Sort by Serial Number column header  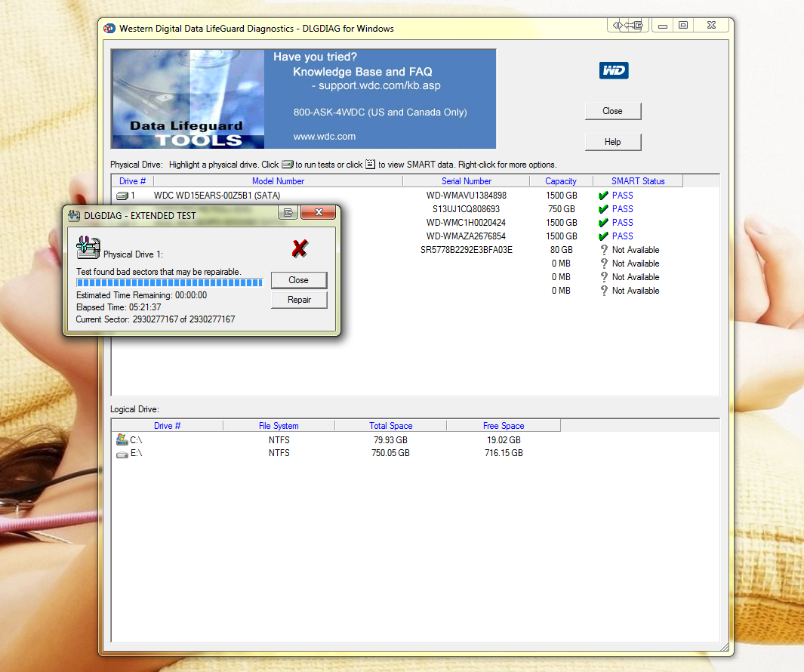[x=466, y=181]
